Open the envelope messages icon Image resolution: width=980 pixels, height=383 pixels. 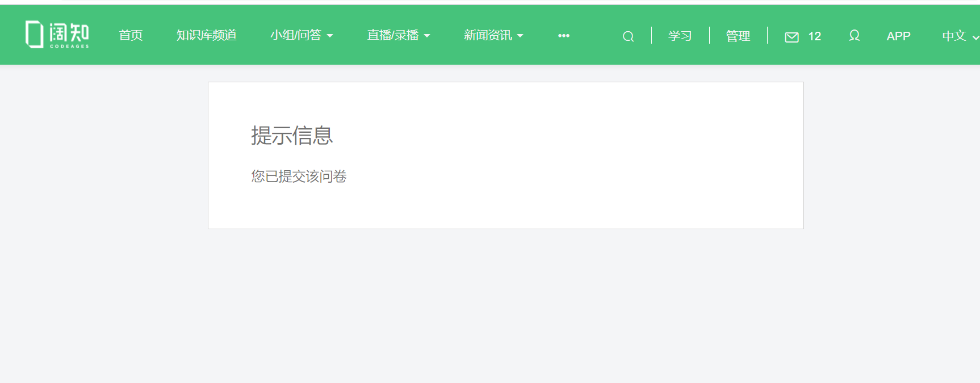791,37
